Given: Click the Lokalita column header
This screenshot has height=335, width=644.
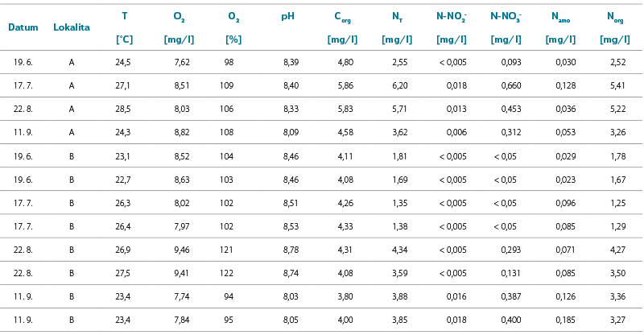Looking at the screenshot, I should (72, 27).
